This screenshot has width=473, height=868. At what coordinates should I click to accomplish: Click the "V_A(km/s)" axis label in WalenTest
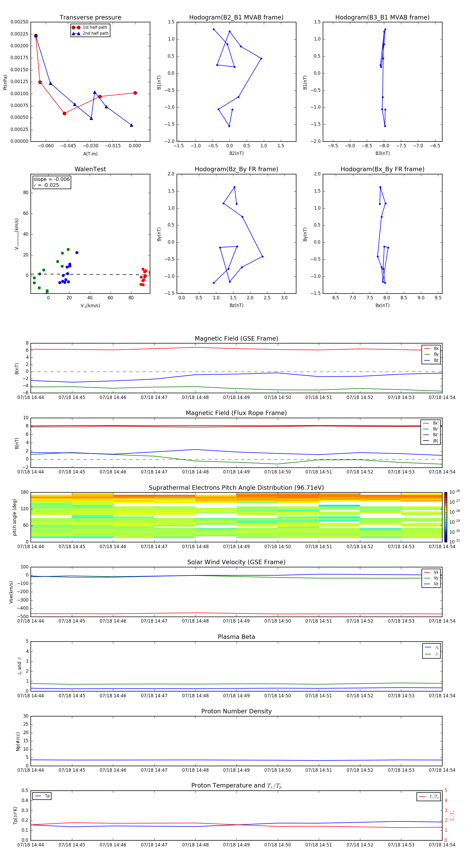click(x=90, y=306)
